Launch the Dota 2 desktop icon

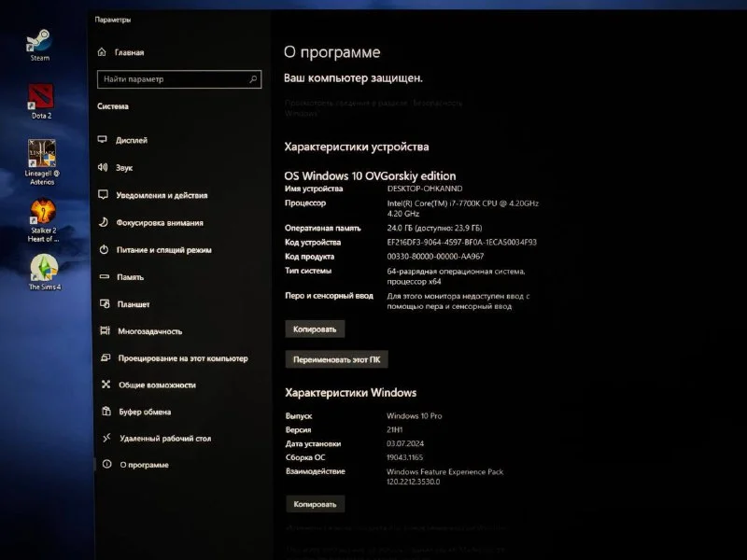click(x=41, y=97)
